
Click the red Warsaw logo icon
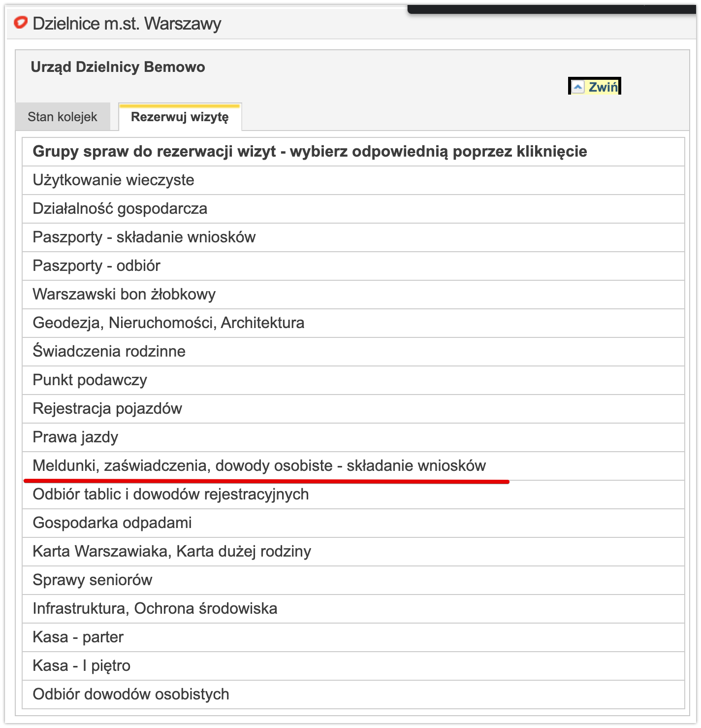(21, 23)
